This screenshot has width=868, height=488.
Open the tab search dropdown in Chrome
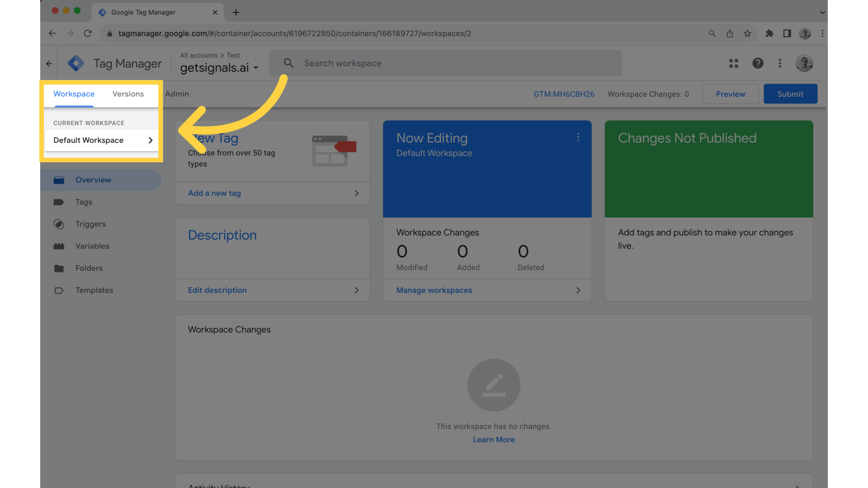[x=822, y=12]
